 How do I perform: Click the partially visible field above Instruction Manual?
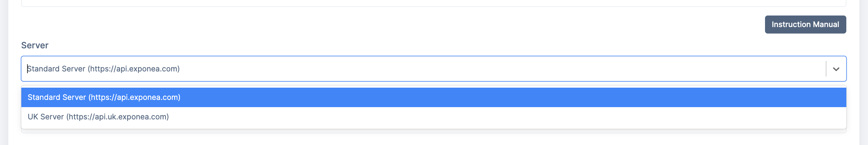(434, 3)
